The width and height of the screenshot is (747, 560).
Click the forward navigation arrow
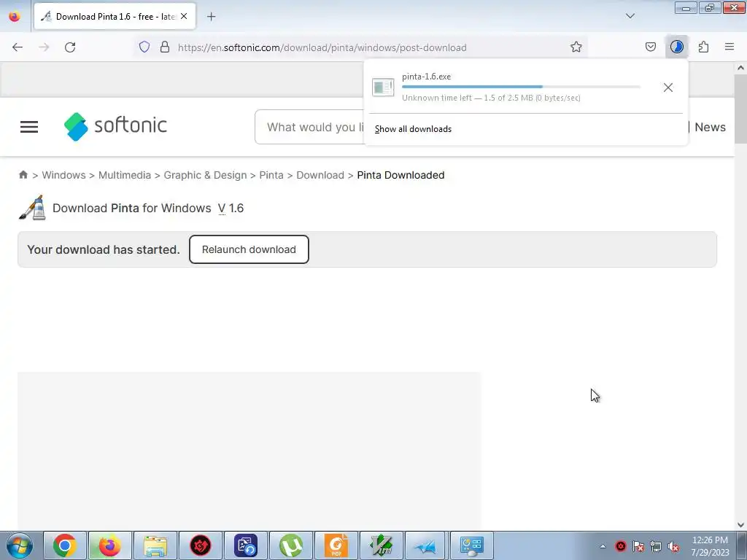click(44, 47)
